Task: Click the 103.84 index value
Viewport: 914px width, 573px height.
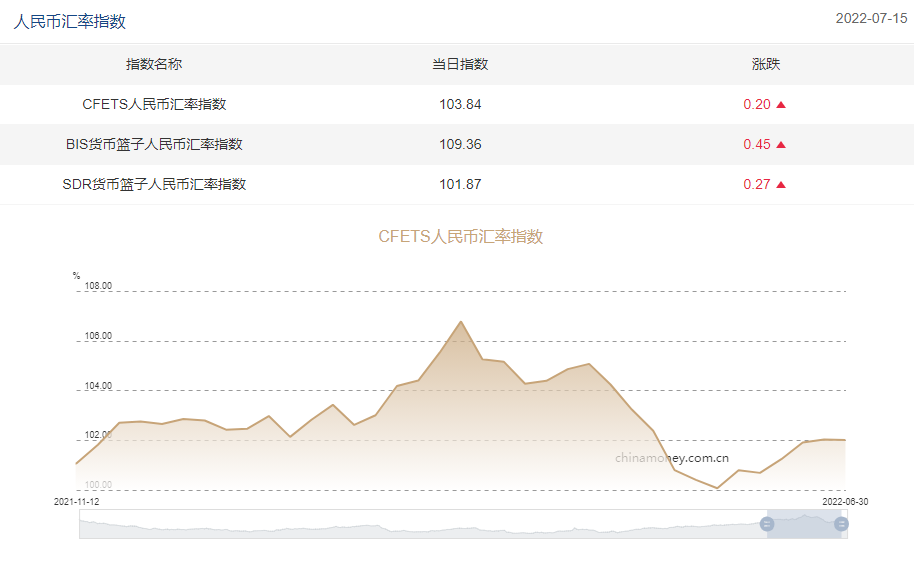Action: tap(460, 104)
